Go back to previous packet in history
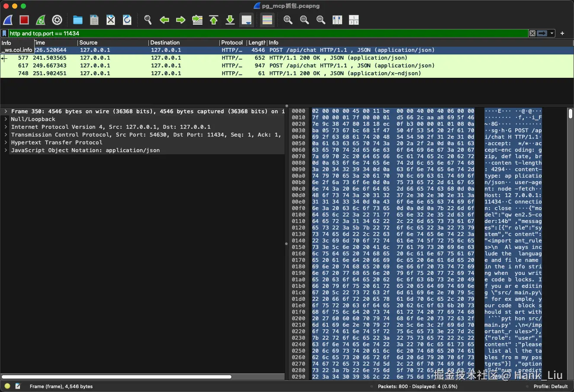The image size is (574, 392). [164, 20]
